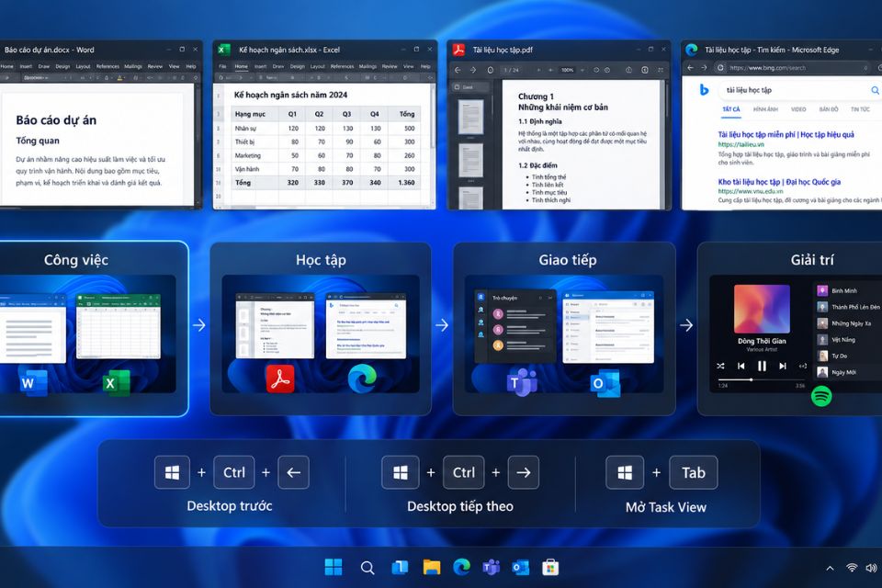
Task: Switch to the BẢN ĐỒ search tab
Action: (829, 109)
